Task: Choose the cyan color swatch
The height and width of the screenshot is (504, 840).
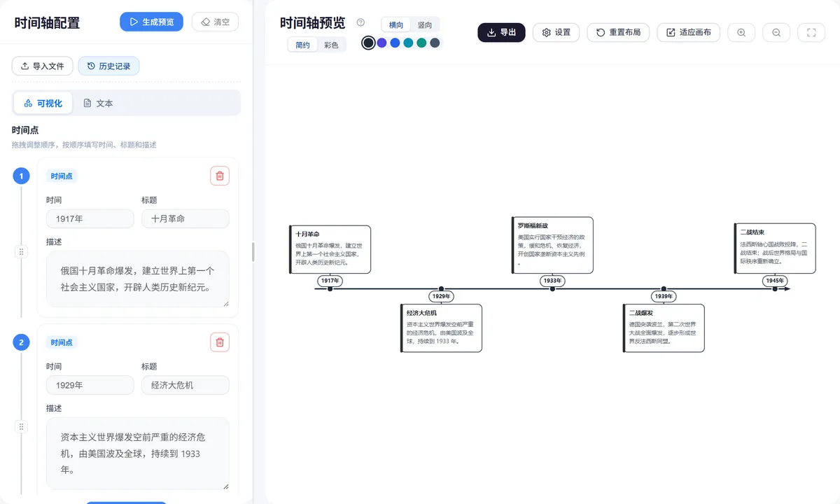Action: 408,43
